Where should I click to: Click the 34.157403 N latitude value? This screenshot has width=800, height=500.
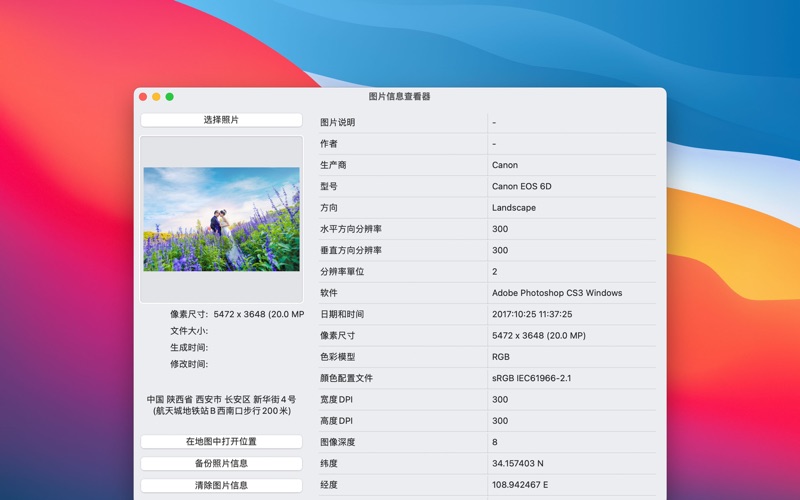click(x=518, y=464)
